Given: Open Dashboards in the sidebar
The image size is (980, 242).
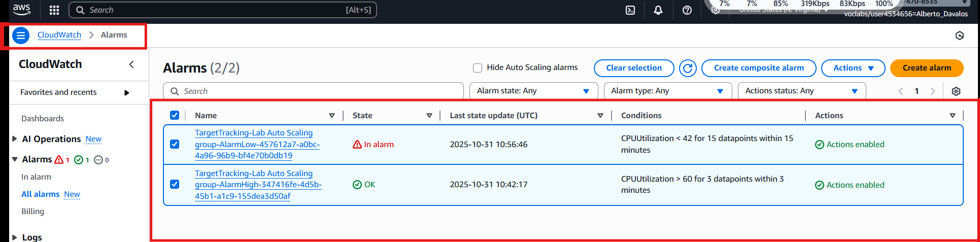Looking at the screenshot, I should point(43,119).
